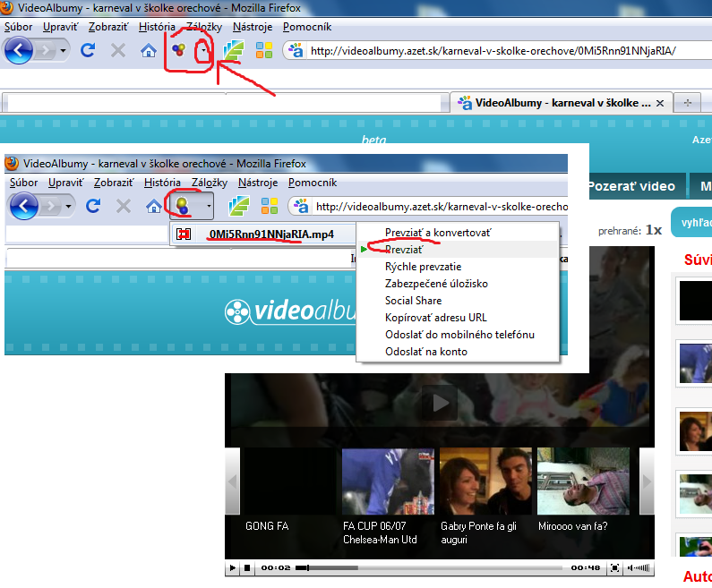Viewport: 712px width, 588px height.
Task: Click Back button in inset Firefox window
Action: pyautogui.click(x=23, y=206)
